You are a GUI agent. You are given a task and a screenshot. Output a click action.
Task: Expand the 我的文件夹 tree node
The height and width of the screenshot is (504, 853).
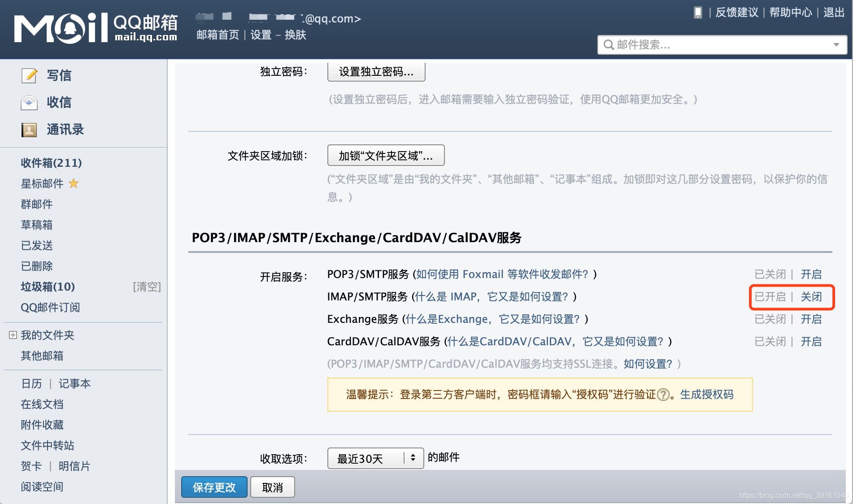pos(13,335)
